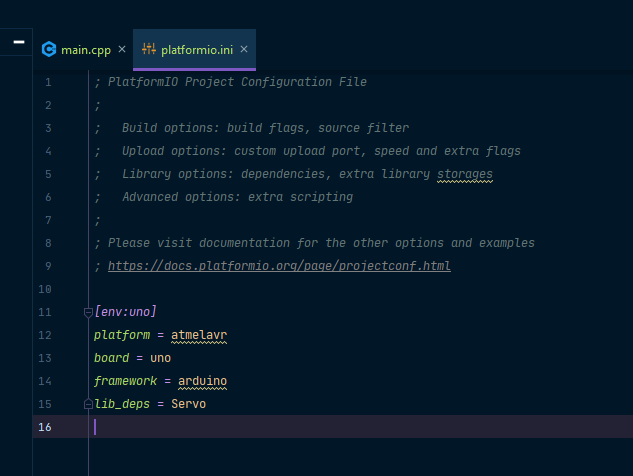The width and height of the screenshot is (633, 476).
Task: Open the docs.platformio.org projectconf link
Action: [279, 266]
